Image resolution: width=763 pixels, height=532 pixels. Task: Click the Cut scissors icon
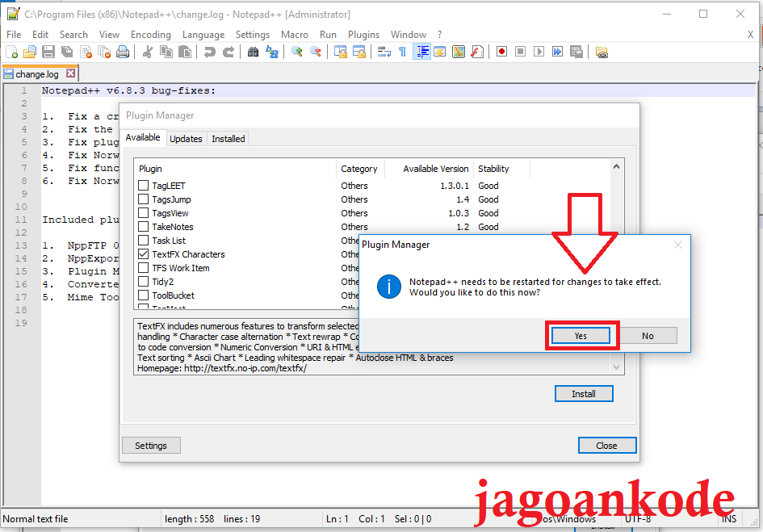point(148,52)
